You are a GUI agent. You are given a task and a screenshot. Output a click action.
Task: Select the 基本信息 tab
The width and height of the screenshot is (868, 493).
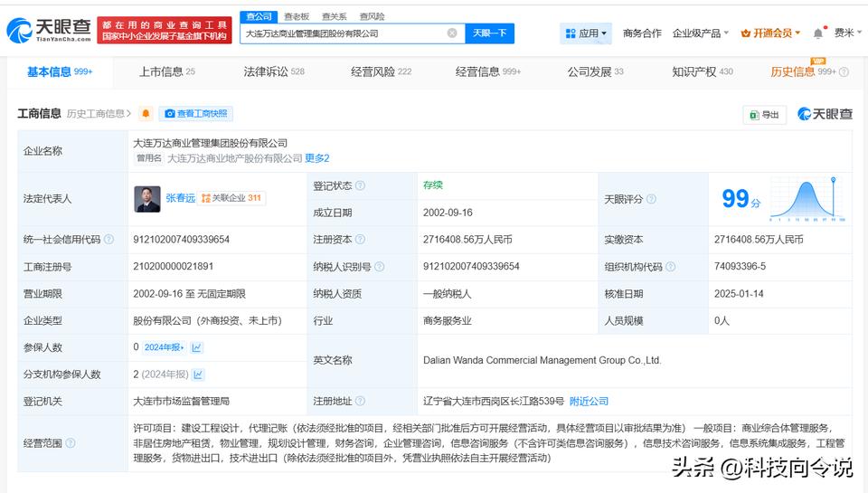[60, 72]
